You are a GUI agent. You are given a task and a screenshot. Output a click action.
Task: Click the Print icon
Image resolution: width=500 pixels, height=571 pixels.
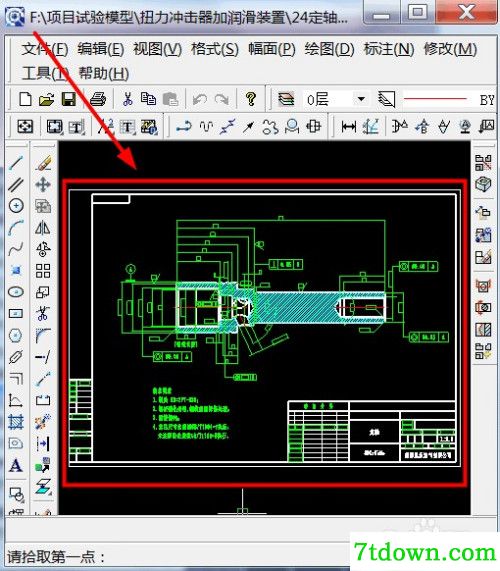click(x=98, y=99)
